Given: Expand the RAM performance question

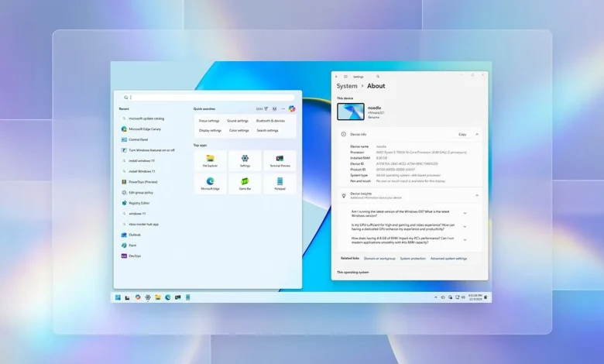Looking at the screenshot, I should 465,240.
